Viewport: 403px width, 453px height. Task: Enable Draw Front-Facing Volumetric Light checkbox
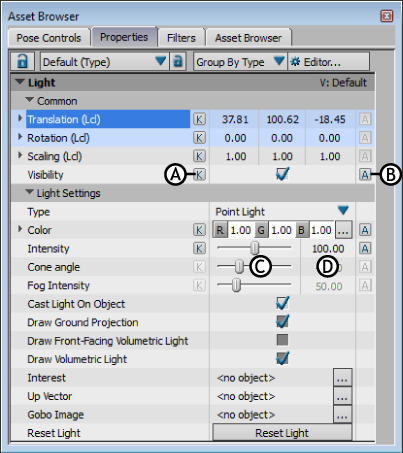pyautogui.click(x=282, y=340)
